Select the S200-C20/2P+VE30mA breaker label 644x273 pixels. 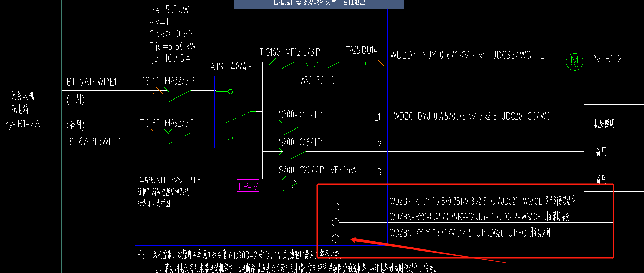(317, 170)
